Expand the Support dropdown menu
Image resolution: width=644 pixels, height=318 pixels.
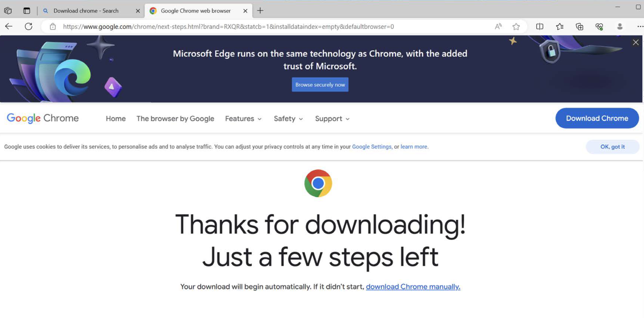(332, 119)
